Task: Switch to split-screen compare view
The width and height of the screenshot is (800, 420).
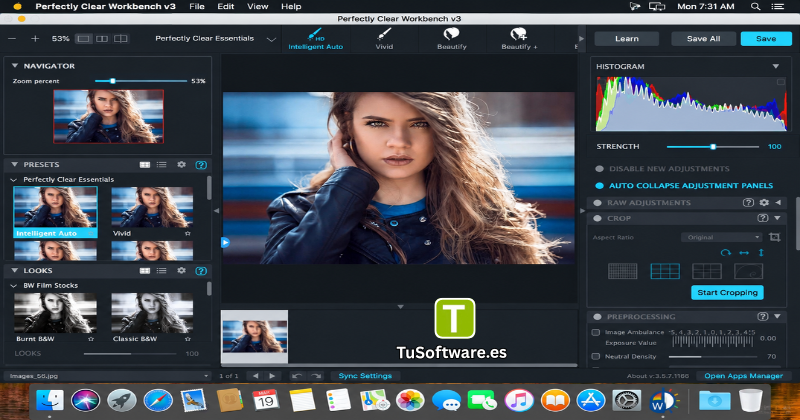Action: pos(121,39)
